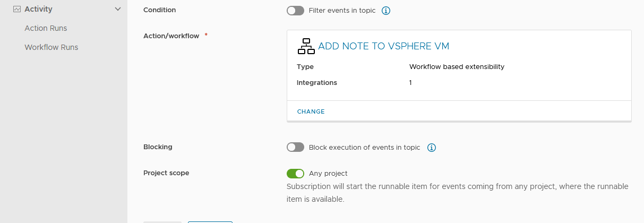The height and width of the screenshot is (223, 644).
Task: Open ADD NOTE TO VSPHERE VM link
Action: 383,46
